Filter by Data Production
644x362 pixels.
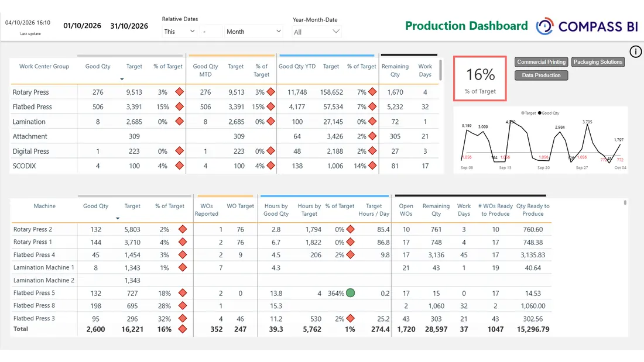click(542, 75)
